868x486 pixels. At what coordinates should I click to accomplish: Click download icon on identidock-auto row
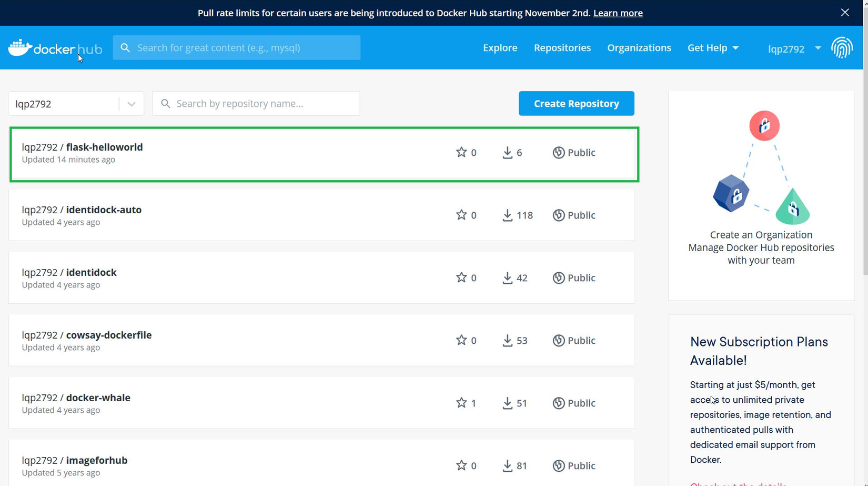(507, 215)
